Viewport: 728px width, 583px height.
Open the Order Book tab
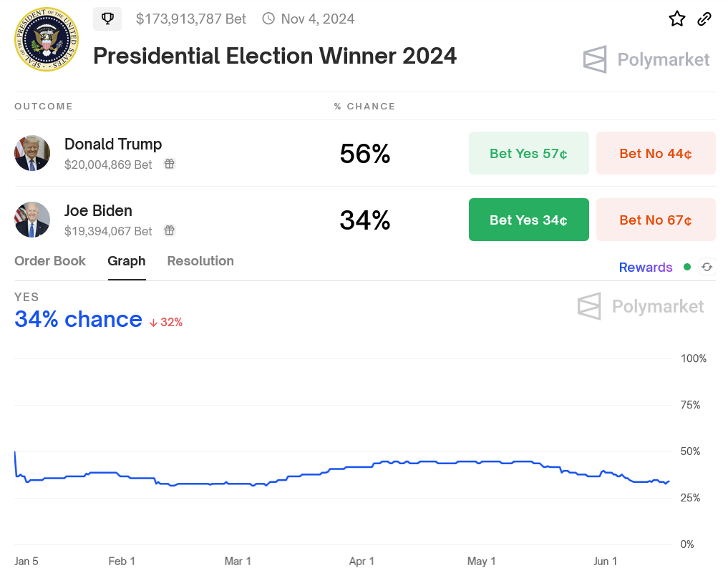pos(50,261)
